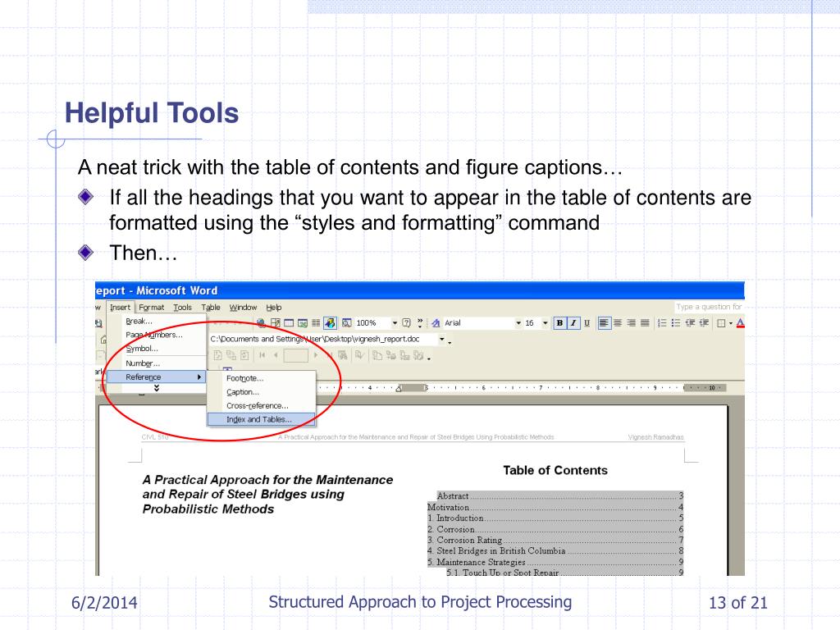This screenshot has width=840, height=630.
Task: Toggle the Drawing toolbar icon
Action: [x=330, y=323]
